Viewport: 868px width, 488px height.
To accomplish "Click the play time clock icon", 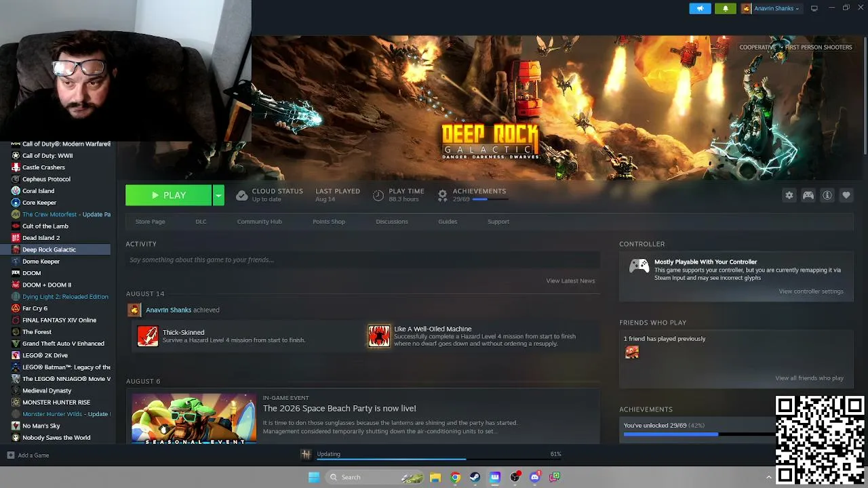I will [x=378, y=195].
